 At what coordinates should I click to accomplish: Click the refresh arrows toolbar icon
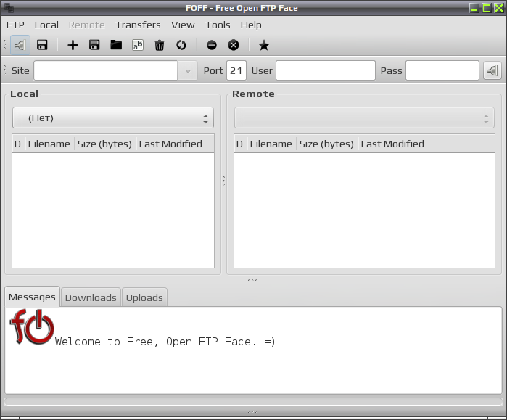[181, 45]
